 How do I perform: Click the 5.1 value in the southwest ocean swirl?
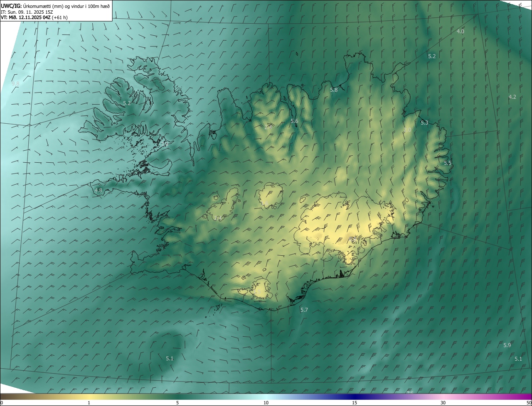click(x=170, y=358)
